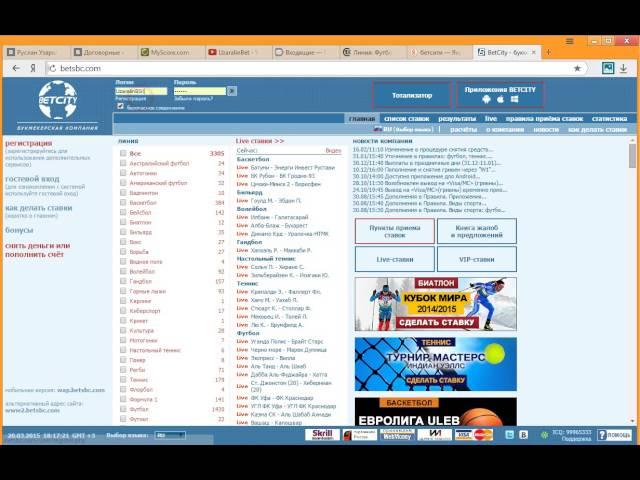640x480 pixels.
Task: Click 'Пункты приема ставок' button
Action: pyautogui.click(x=394, y=231)
